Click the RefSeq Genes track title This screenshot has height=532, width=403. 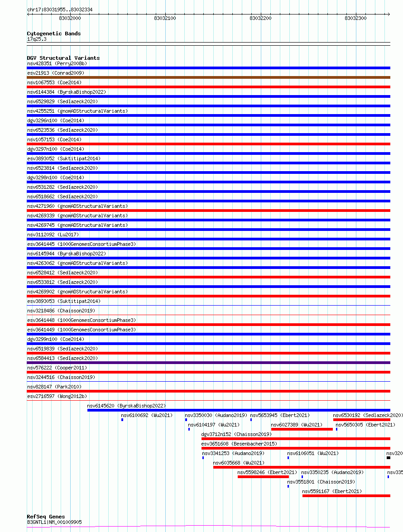point(46,517)
